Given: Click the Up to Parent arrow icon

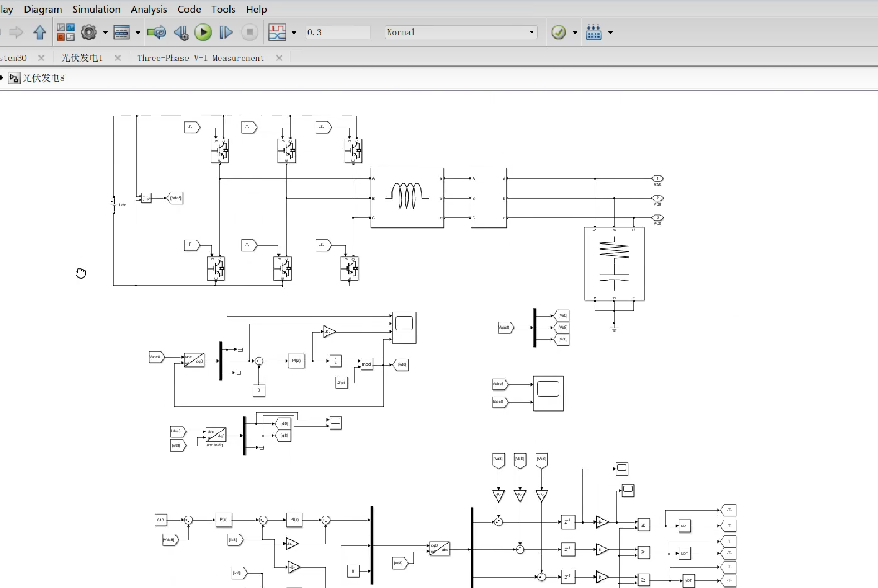Looking at the screenshot, I should [x=40, y=32].
